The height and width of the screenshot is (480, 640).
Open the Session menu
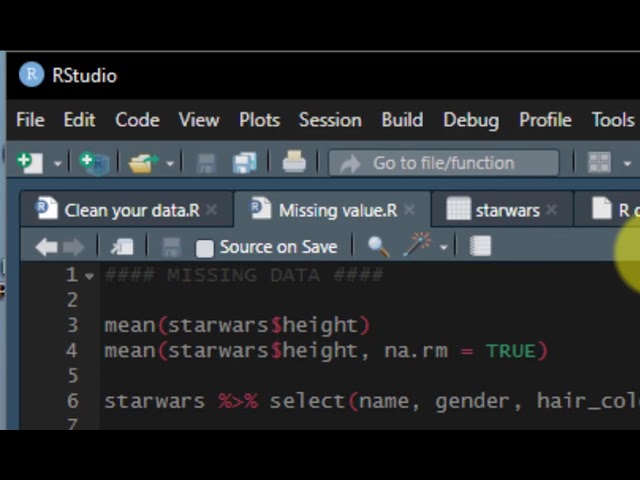pyautogui.click(x=330, y=120)
